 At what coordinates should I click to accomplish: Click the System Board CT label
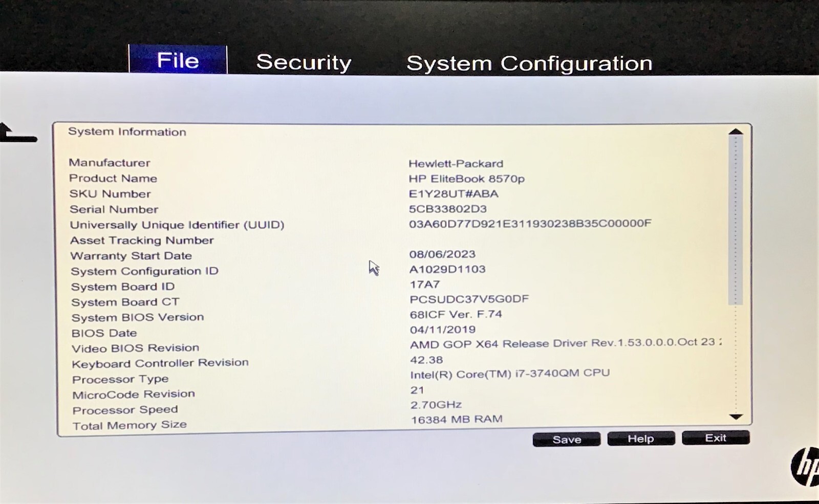pos(125,302)
